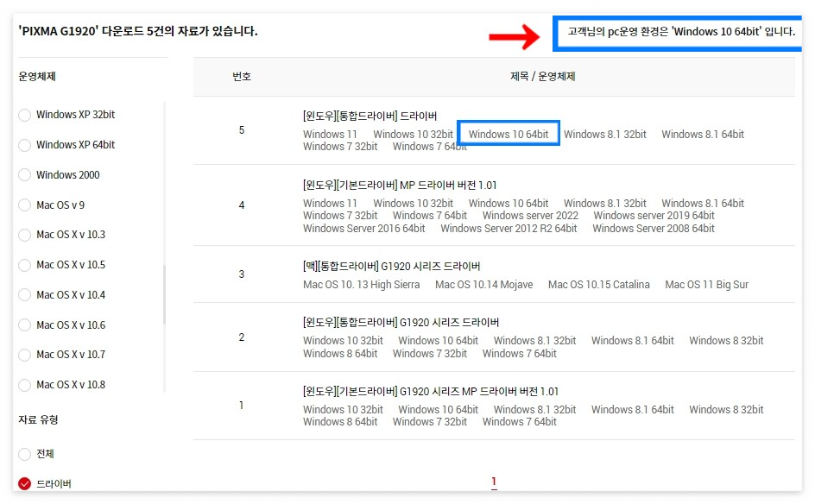Click Mac OS 10. 13 High Sierra text

point(361,285)
